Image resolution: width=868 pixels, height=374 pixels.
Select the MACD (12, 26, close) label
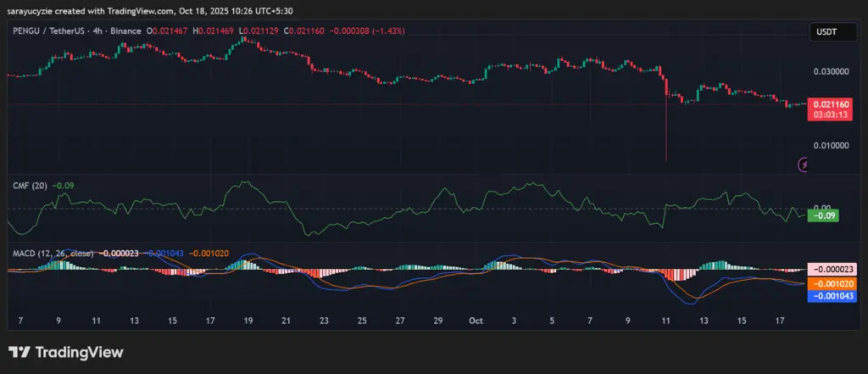pos(53,253)
